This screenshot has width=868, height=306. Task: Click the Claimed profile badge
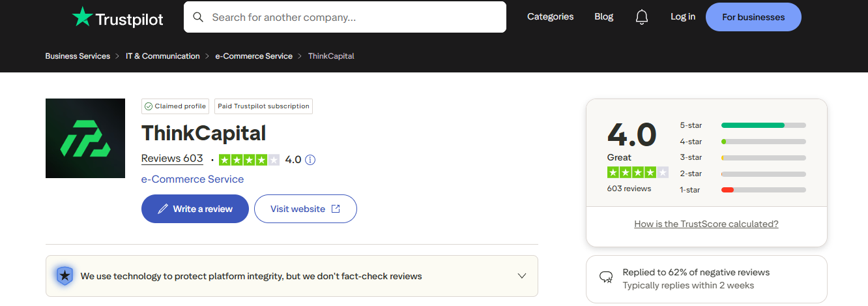point(175,106)
